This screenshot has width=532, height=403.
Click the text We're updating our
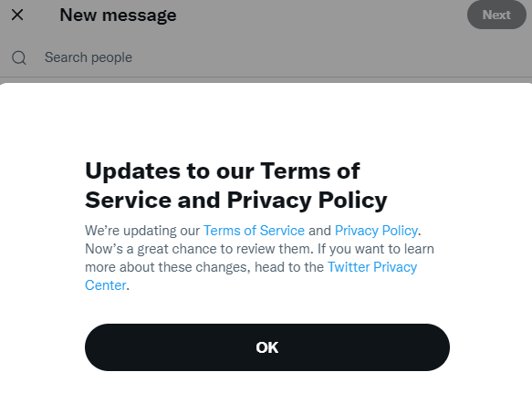[142, 231]
